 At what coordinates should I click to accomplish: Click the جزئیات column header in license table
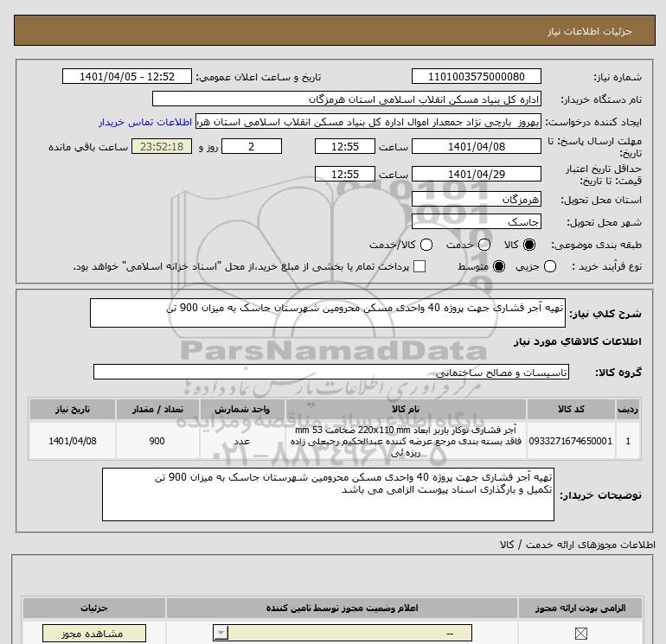pos(94,608)
